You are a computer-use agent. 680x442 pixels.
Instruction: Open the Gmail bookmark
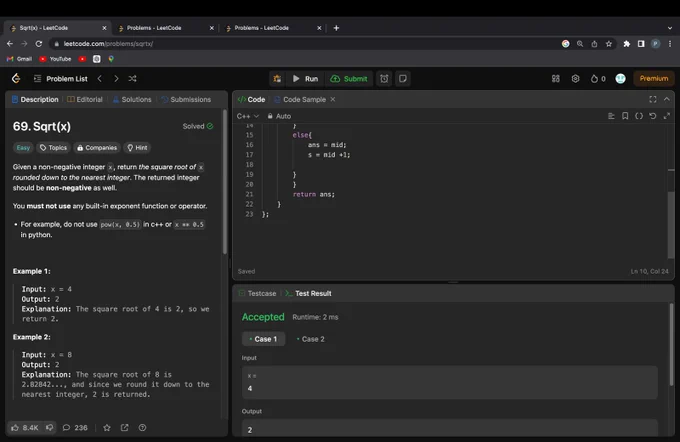pos(20,59)
